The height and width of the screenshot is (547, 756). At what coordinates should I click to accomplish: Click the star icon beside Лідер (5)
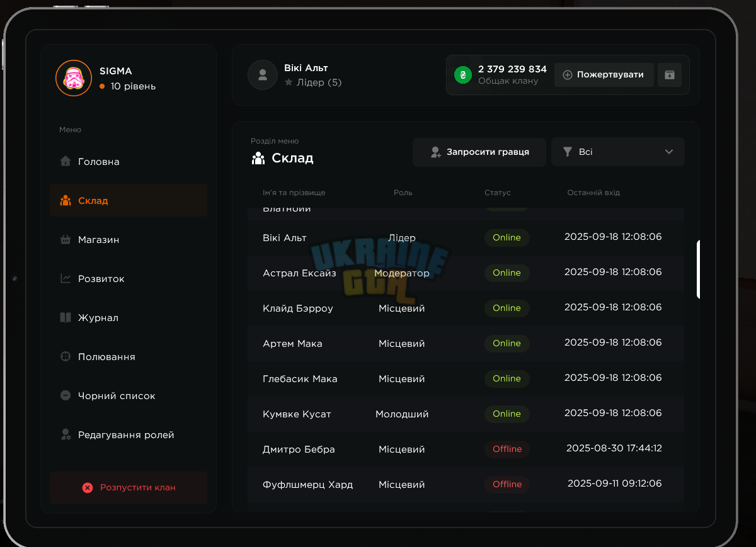point(289,82)
